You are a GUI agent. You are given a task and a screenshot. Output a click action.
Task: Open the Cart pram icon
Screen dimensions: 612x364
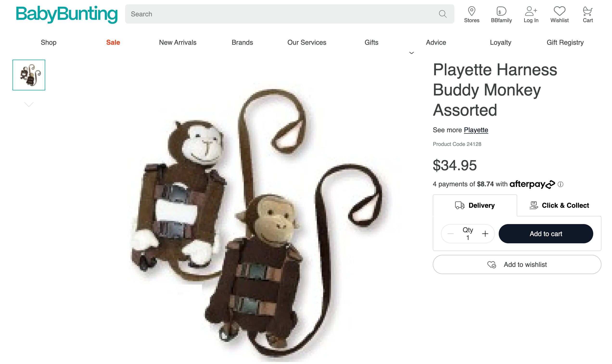587,11
